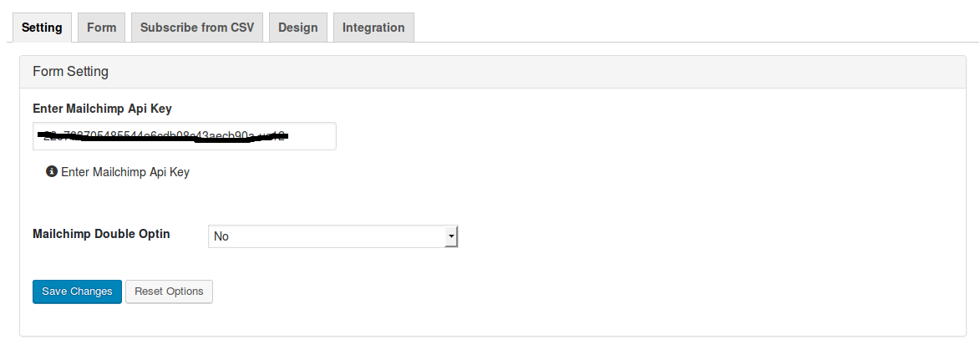Click the 'Mailchimp Double Optin' label
980x360 pixels.
(101, 234)
